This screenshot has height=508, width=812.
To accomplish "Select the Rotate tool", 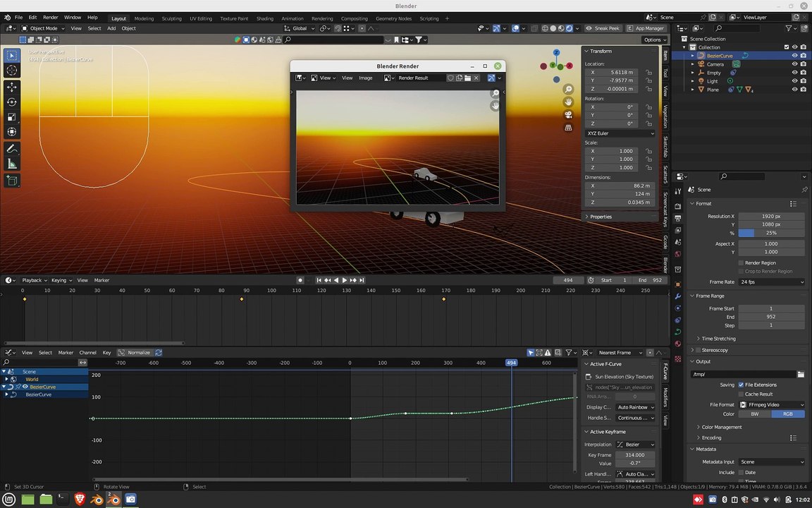I will tap(12, 102).
